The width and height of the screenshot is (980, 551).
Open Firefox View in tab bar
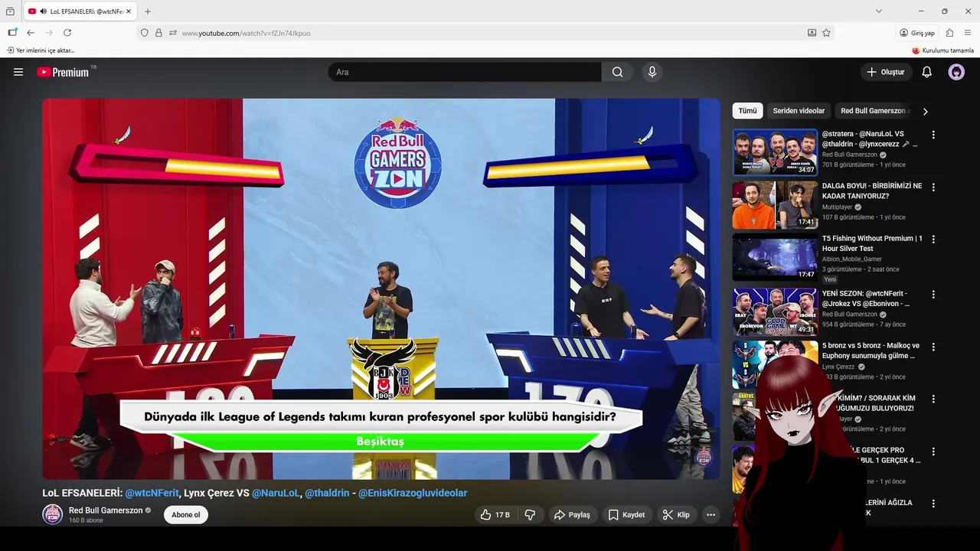(10, 11)
